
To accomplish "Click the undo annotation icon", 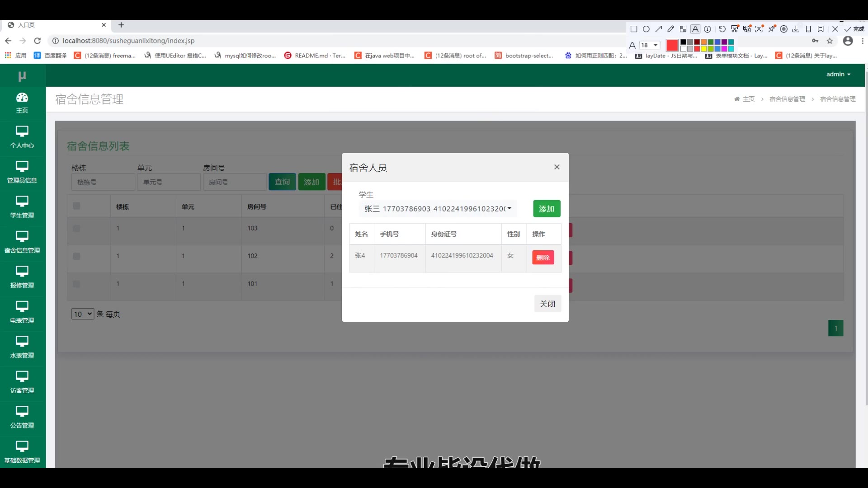I will point(722,29).
